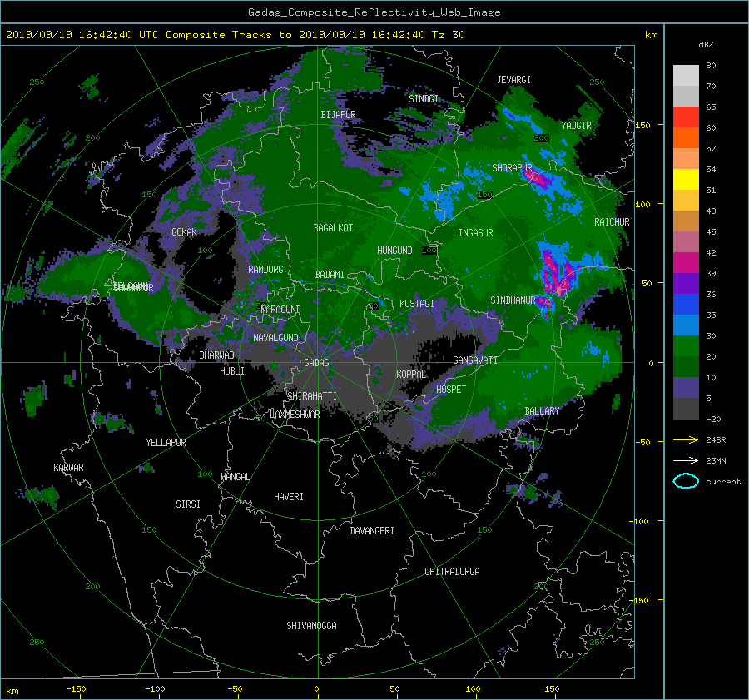749x700 pixels.
Task: Pick the magenta 42 dBZ color swatch
Action: pos(686,262)
